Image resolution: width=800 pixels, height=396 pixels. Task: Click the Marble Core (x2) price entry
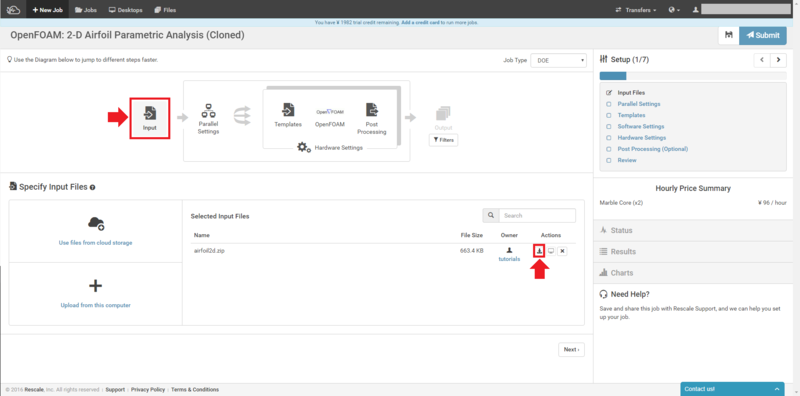point(621,203)
